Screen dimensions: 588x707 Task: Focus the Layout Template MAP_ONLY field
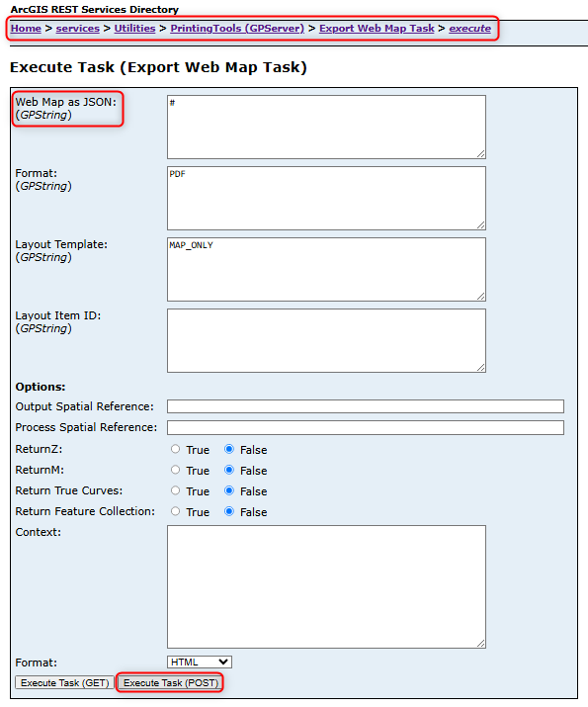(x=326, y=269)
